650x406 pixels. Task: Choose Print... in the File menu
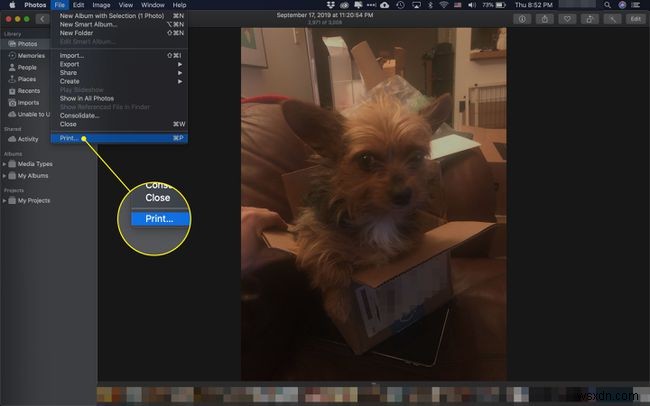[x=119, y=138]
